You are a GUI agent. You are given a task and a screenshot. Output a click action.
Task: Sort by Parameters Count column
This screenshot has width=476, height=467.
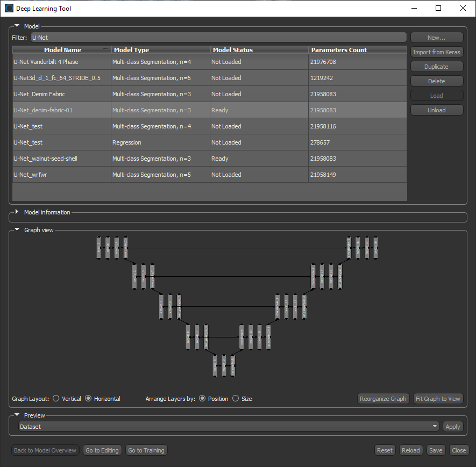(357, 50)
